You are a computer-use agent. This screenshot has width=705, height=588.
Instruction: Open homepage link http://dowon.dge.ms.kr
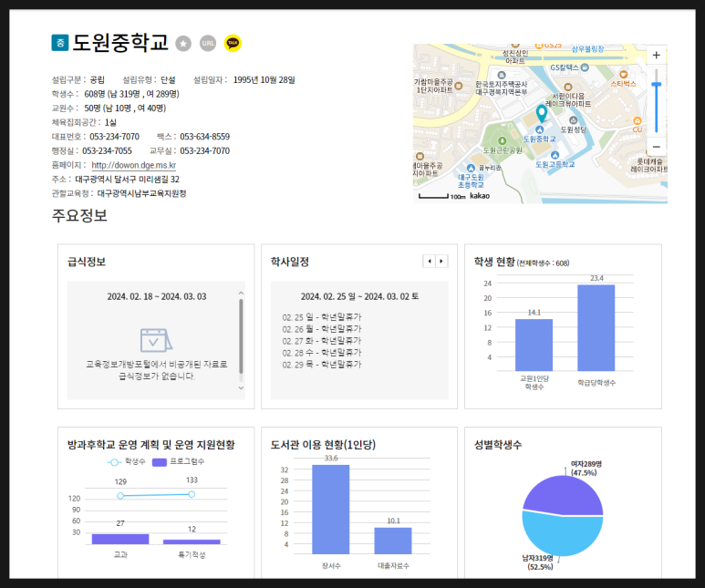coord(133,165)
